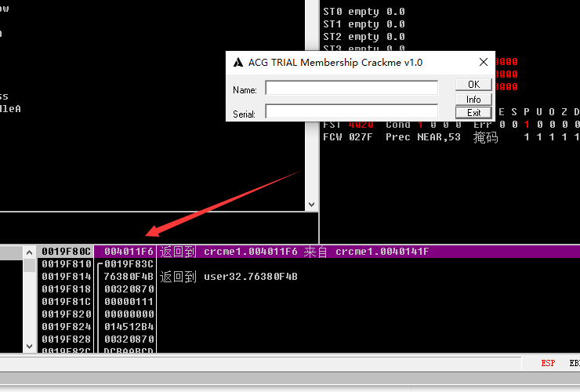Select the return to user32.76380F4B comment

[228, 277]
